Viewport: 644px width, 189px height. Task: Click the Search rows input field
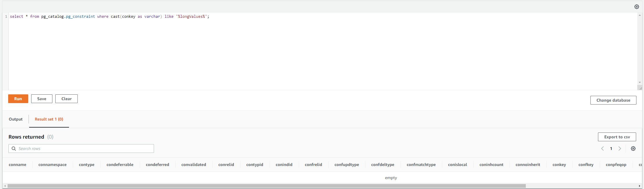tap(81, 149)
